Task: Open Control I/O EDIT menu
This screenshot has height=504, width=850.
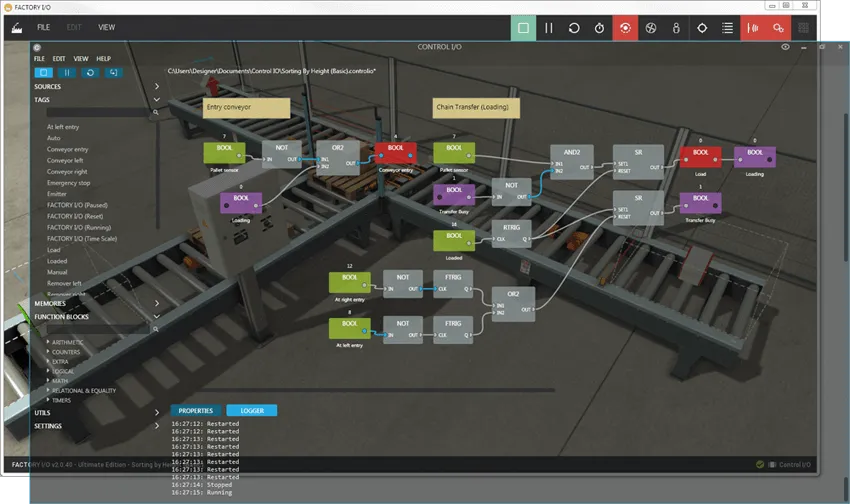Action: point(59,59)
